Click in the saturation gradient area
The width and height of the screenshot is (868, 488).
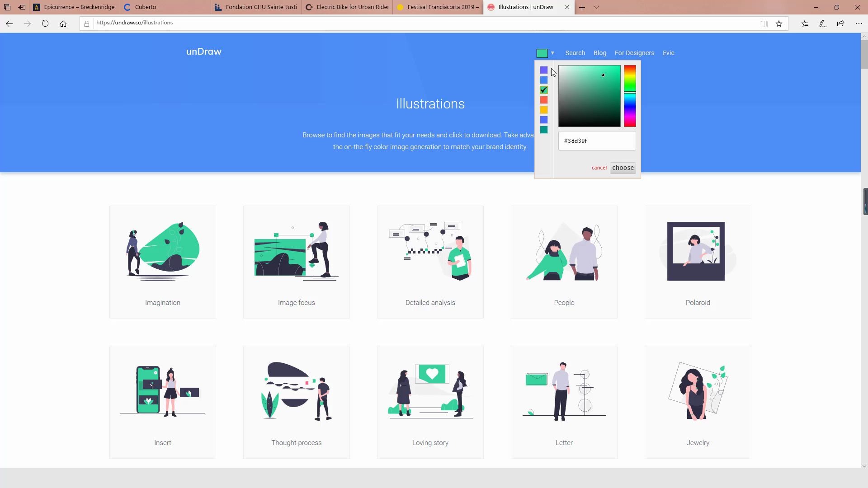click(x=590, y=96)
